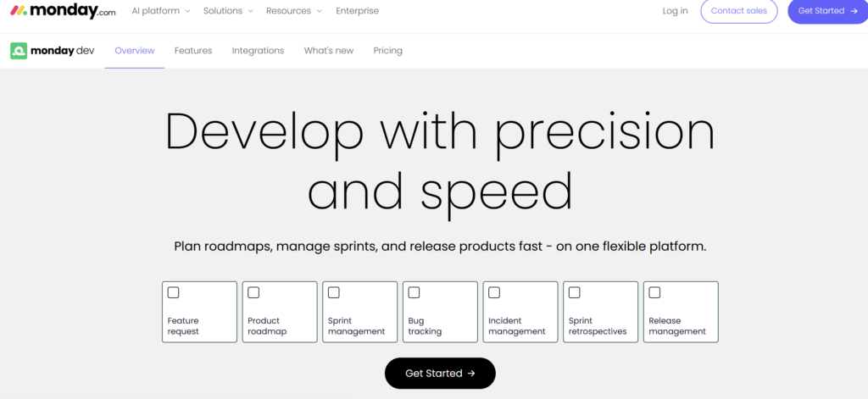Check Sprint retrospectives option

tap(575, 293)
